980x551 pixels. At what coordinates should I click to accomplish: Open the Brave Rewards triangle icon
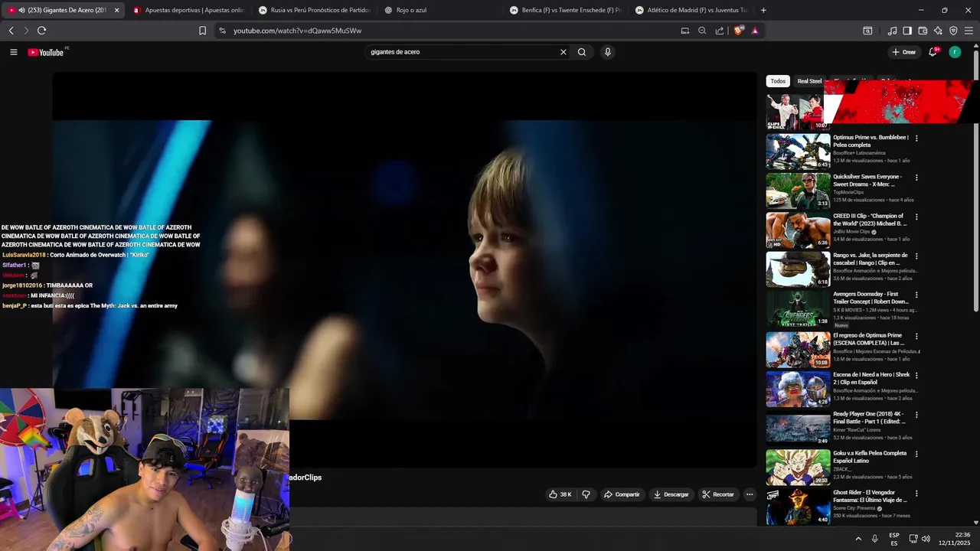point(755,31)
